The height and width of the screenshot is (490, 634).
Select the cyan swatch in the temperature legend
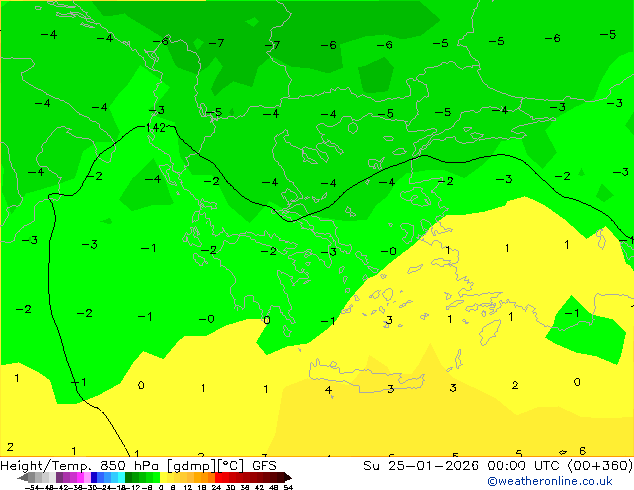pyautogui.click(x=121, y=477)
